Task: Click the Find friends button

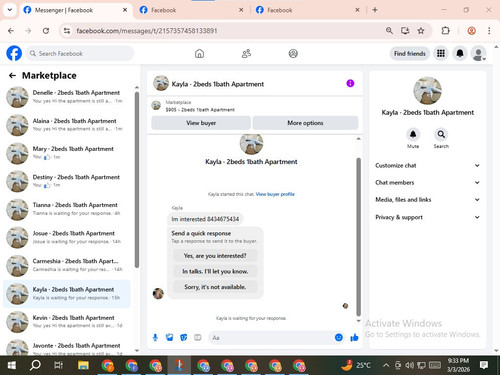Action: (x=410, y=53)
